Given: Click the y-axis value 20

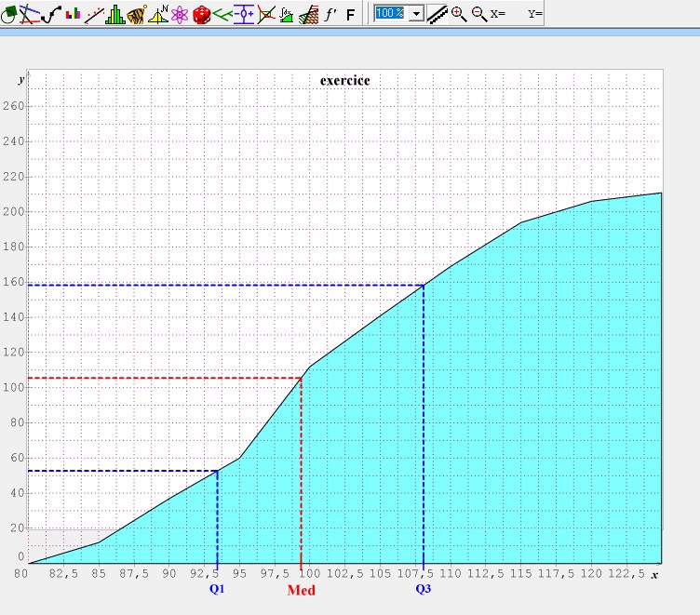Looking at the screenshot, I should pos(17,528).
